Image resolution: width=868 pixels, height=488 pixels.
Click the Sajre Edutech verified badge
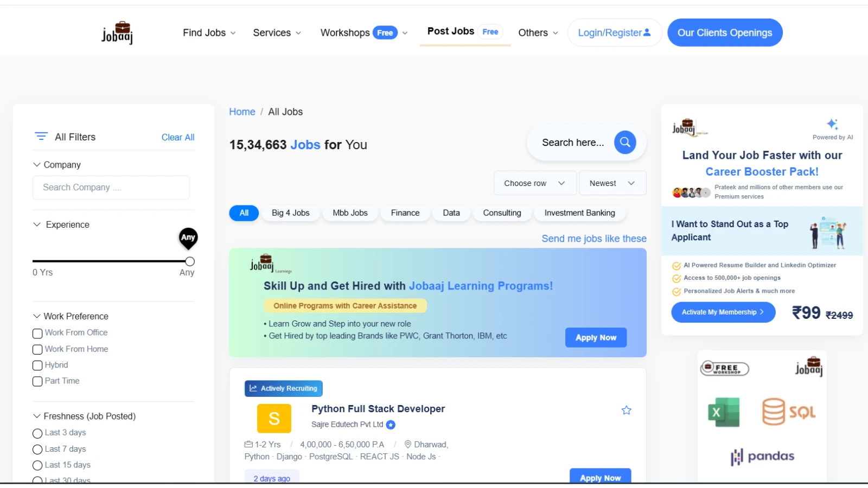click(391, 425)
